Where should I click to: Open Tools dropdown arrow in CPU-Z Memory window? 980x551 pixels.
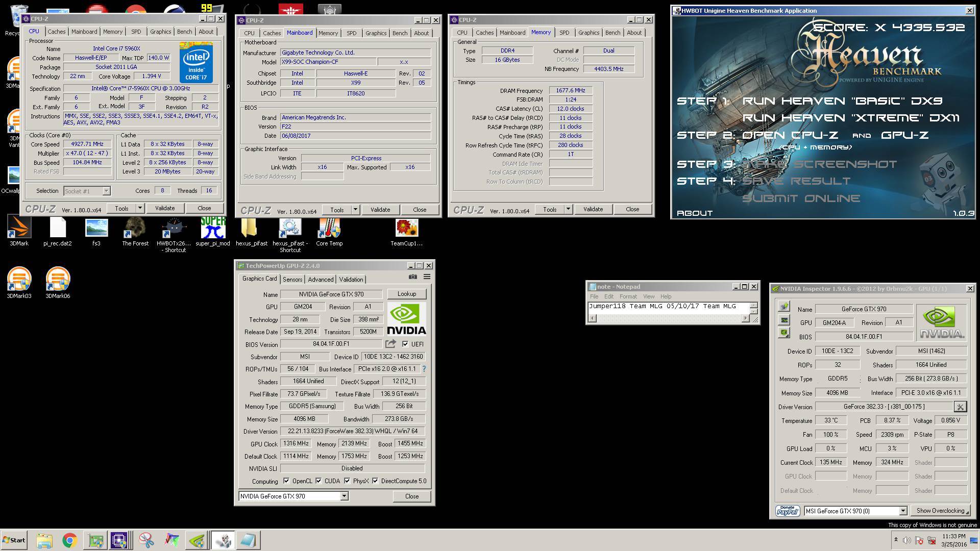tap(568, 209)
